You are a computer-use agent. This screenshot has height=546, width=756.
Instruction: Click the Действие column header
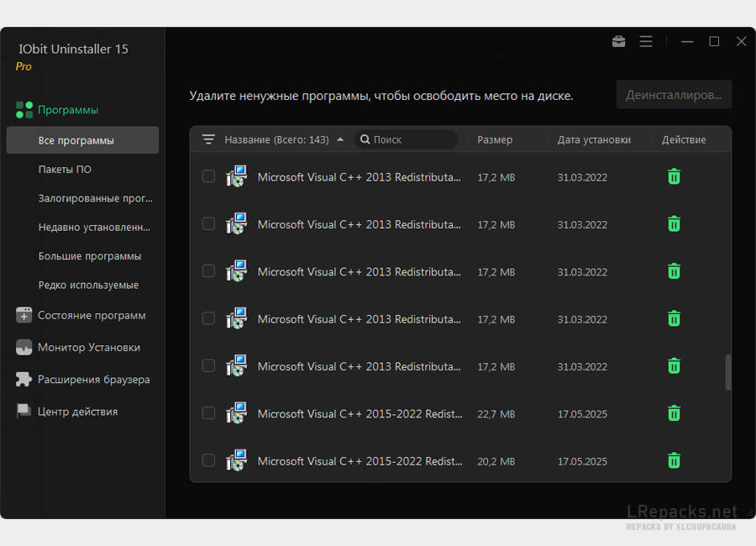tap(684, 139)
